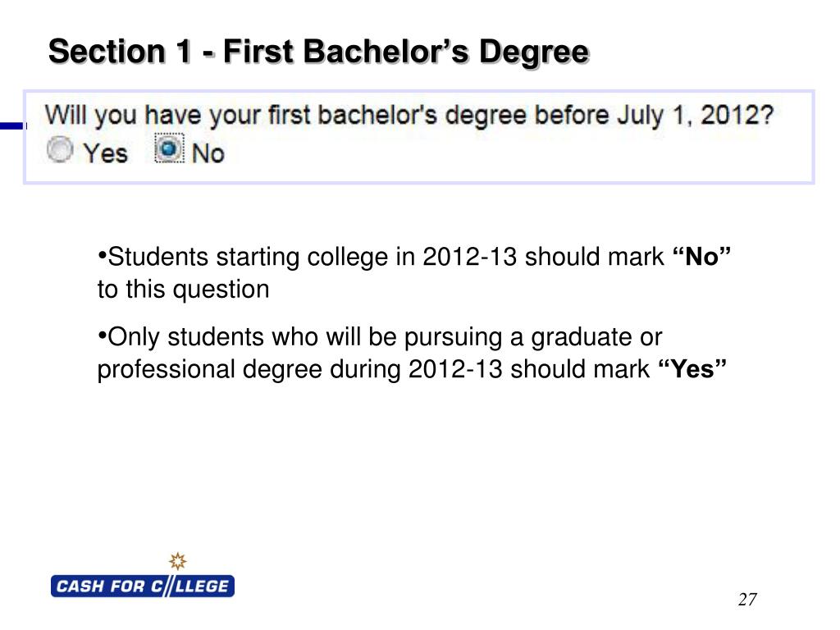The image size is (840, 630).
Task: Click "to this question" text line
Action: tap(183, 290)
